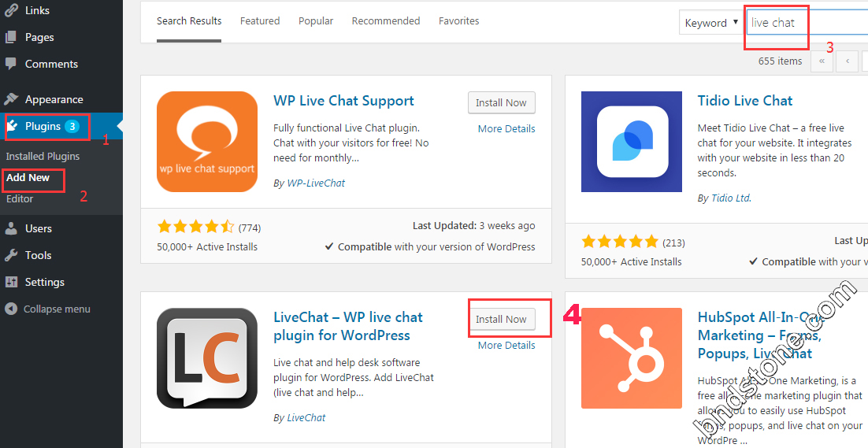Open the LiveChat LC logo thumbnail
Viewport: 868px width, 448px height.
pyautogui.click(x=207, y=358)
